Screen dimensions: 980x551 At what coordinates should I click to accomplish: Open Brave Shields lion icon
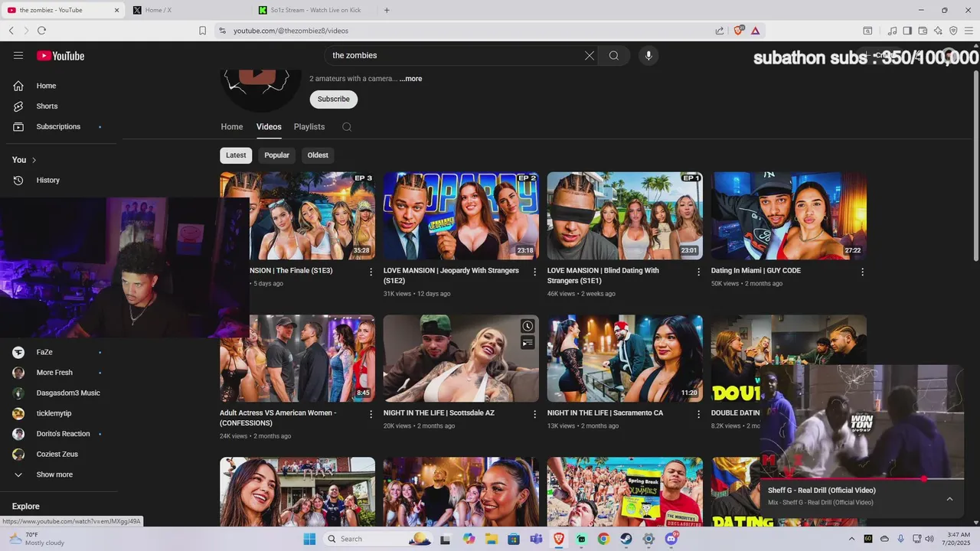(x=739, y=31)
